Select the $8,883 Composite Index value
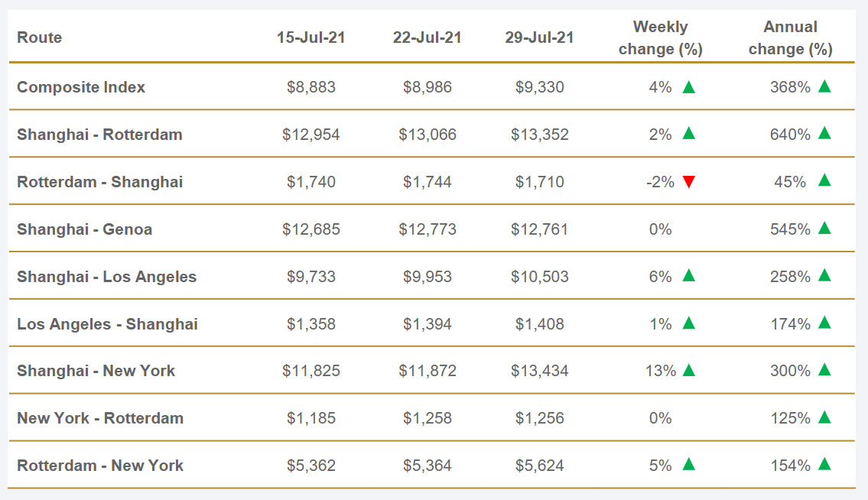868x500 pixels. (x=311, y=87)
